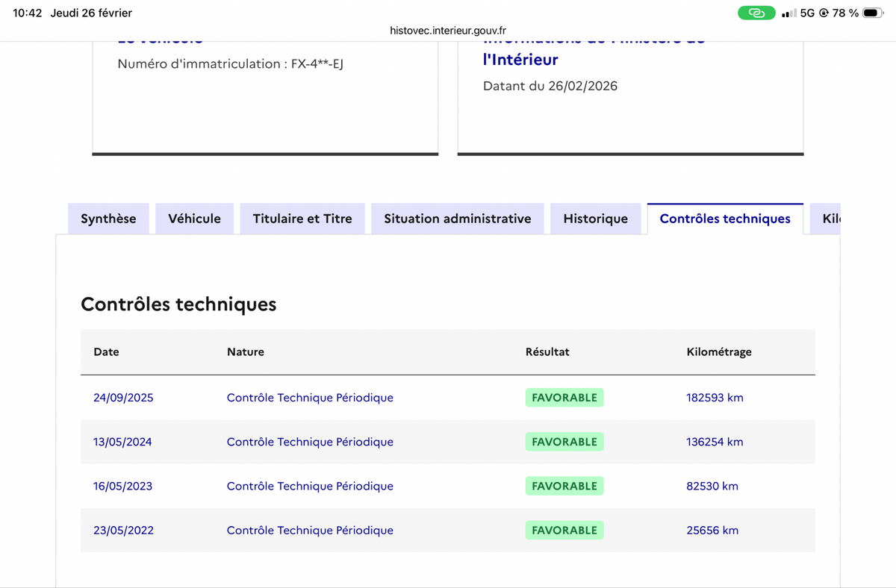Switch to the Véhicule tab

click(x=195, y=219)
